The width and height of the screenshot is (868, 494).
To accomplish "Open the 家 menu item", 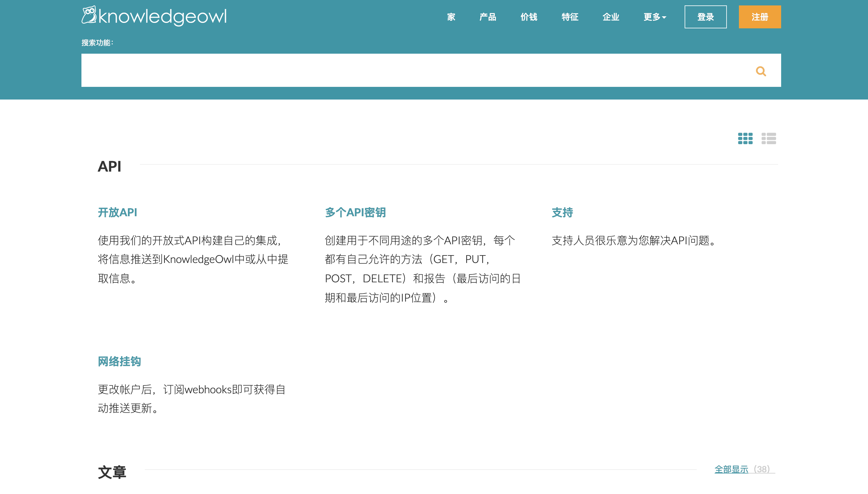I will 451,17.
